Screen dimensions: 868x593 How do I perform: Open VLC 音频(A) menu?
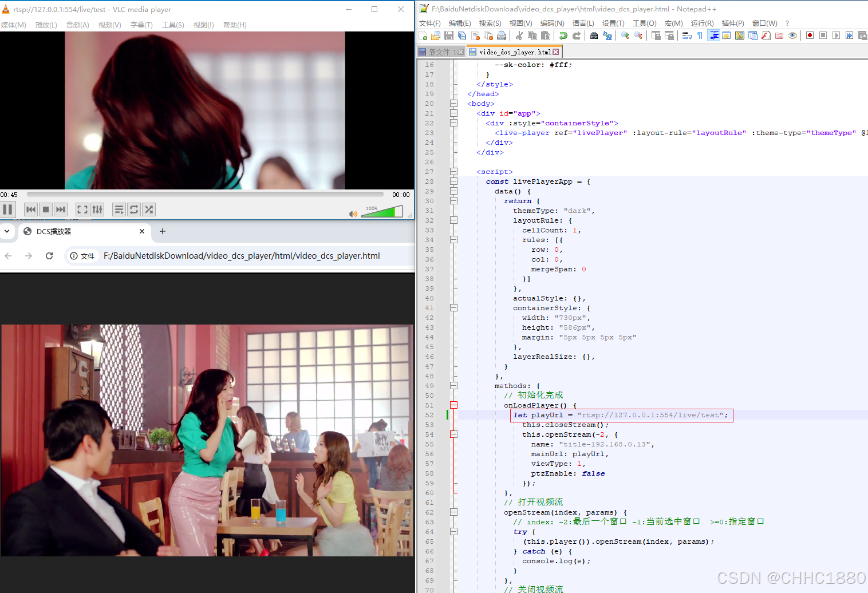77,25
